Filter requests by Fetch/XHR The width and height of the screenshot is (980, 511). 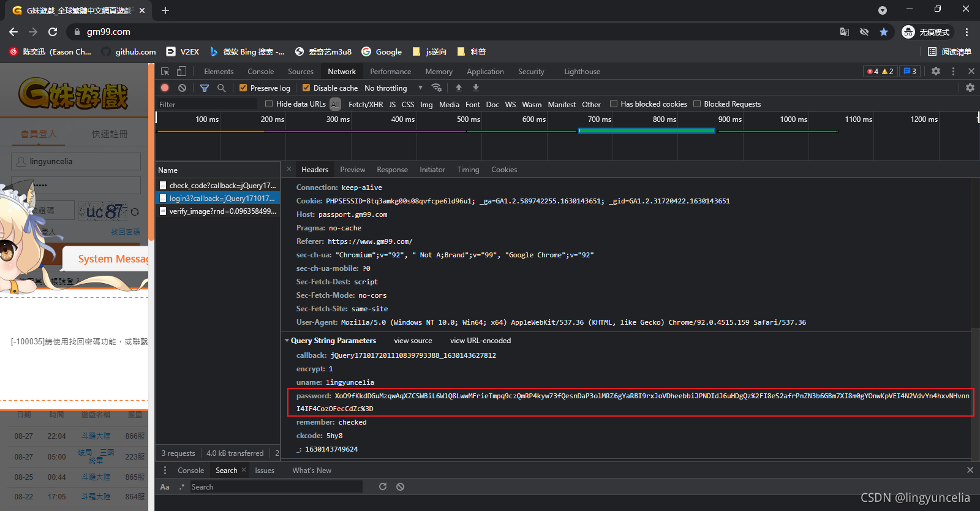(x=366, y=105)
